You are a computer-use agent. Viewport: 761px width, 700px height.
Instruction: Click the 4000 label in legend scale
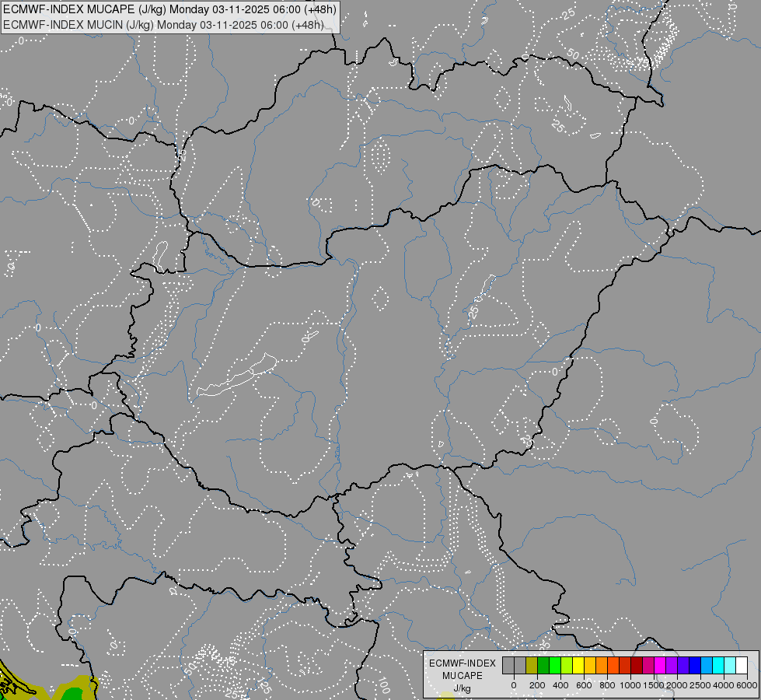pyautogui.click(x=724, y=685)
